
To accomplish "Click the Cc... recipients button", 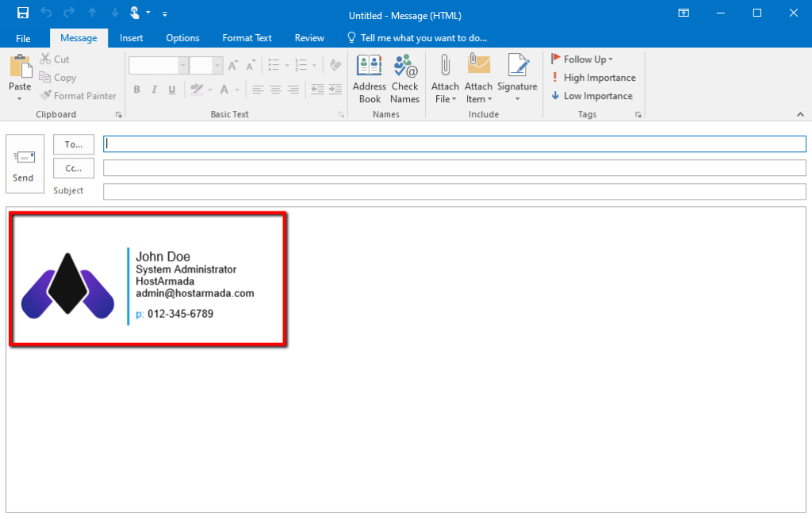I will tap(74, 168).
